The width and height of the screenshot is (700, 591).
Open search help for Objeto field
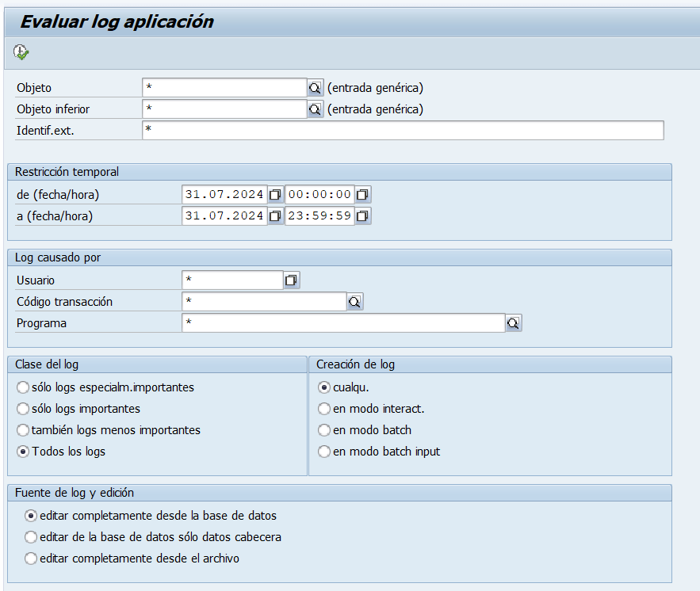point(315,88)
